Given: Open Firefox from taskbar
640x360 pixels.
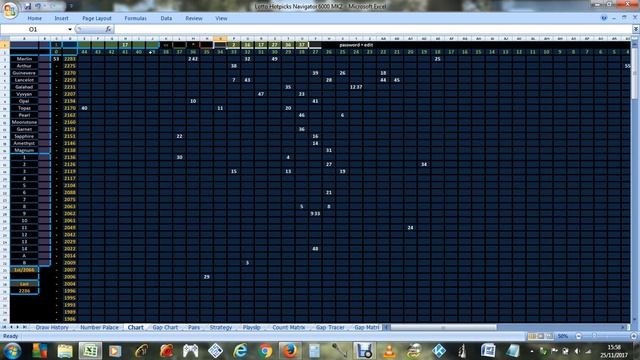Looking at the screenshot, I should pyautogui.click(x=290, y=351).
